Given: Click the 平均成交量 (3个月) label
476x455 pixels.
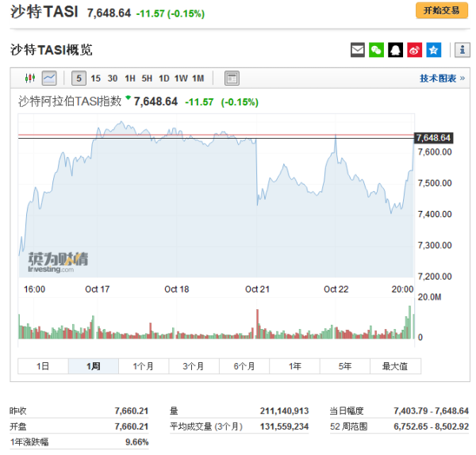Looking at the screenshot, I should (x=206, y=426).
